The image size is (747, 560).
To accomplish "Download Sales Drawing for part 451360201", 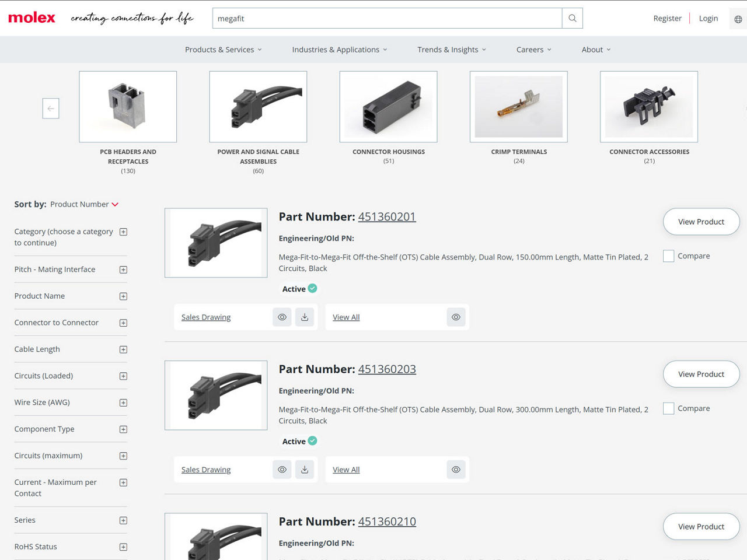I will pyautogui.click(x=305, y=317).
